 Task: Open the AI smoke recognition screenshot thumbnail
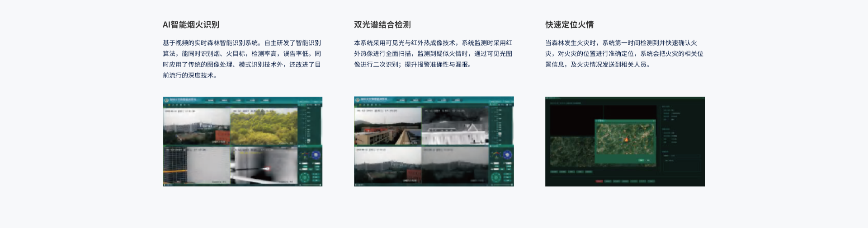(242, 141)
